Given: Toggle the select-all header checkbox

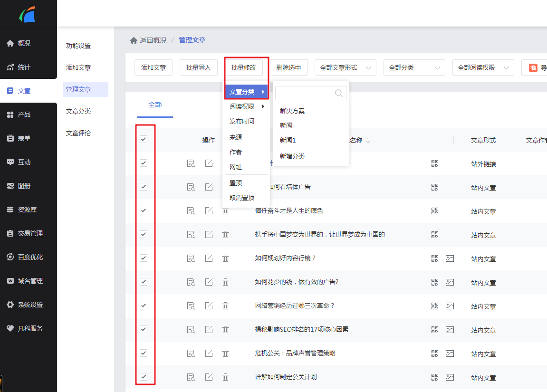Looking at the screenshot, I should (x=144, y=139).
